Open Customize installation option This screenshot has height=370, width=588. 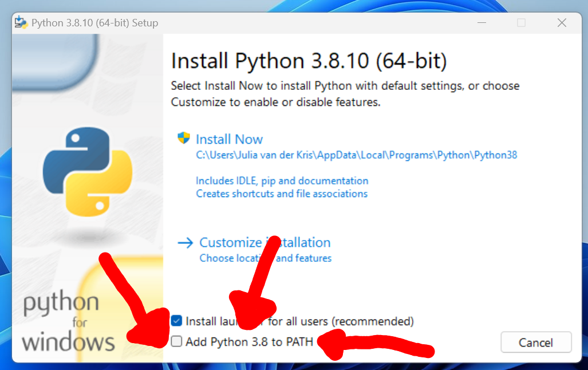point(265,242)
